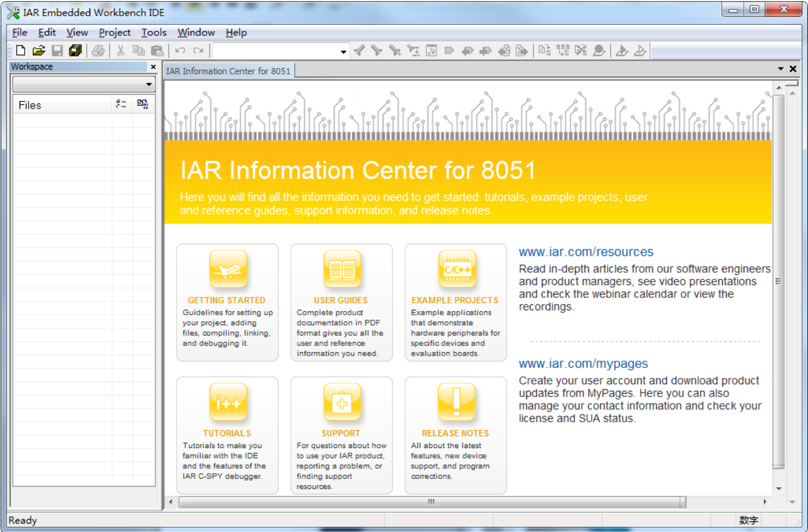This screenshot has height=532, width=808.
Task: Click the build status column icon in Workspace
Action: pyautogui.click(x=143, y=104)
